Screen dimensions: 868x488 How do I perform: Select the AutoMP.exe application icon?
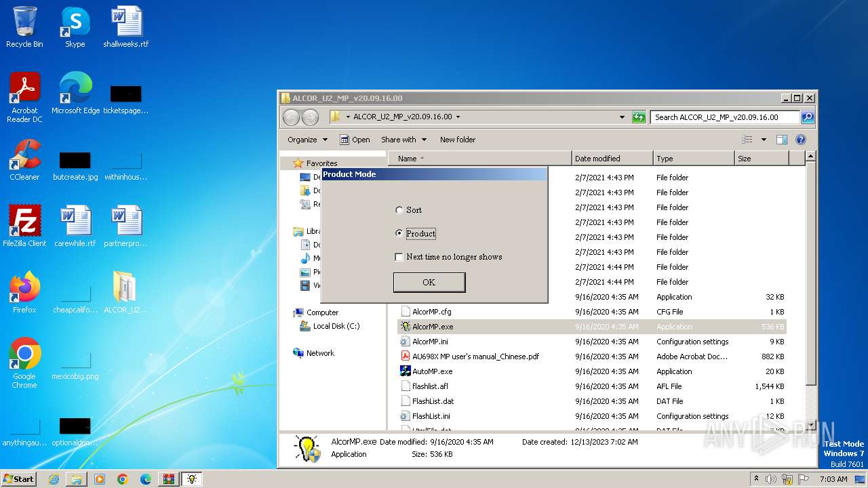coord(406,371)
